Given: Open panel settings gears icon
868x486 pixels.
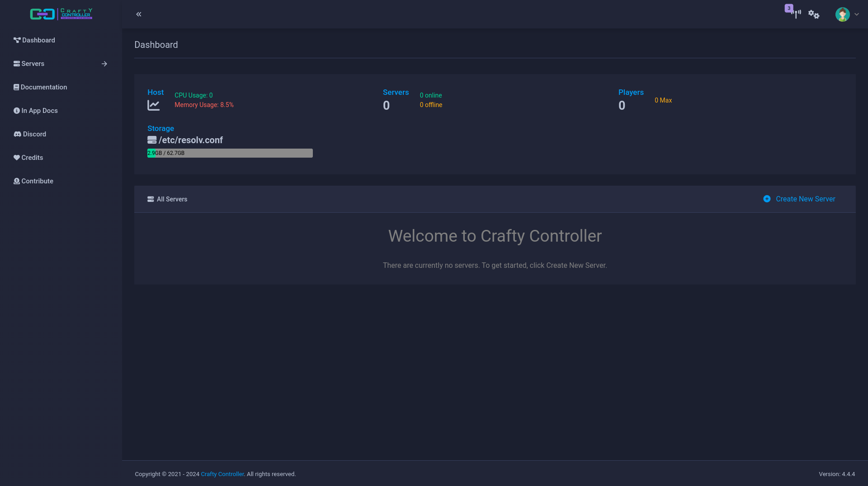Looking at the screenshot, I should tap(814, 14).
